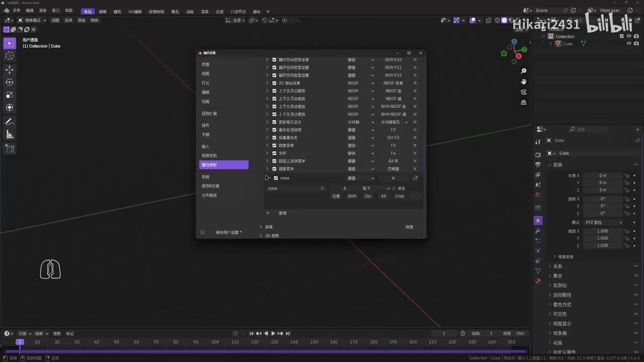The width and height of the screenshot is (644, 362).
Task: Open the Modifiers wrench properties tab
Action: click(x=538, y=231)
